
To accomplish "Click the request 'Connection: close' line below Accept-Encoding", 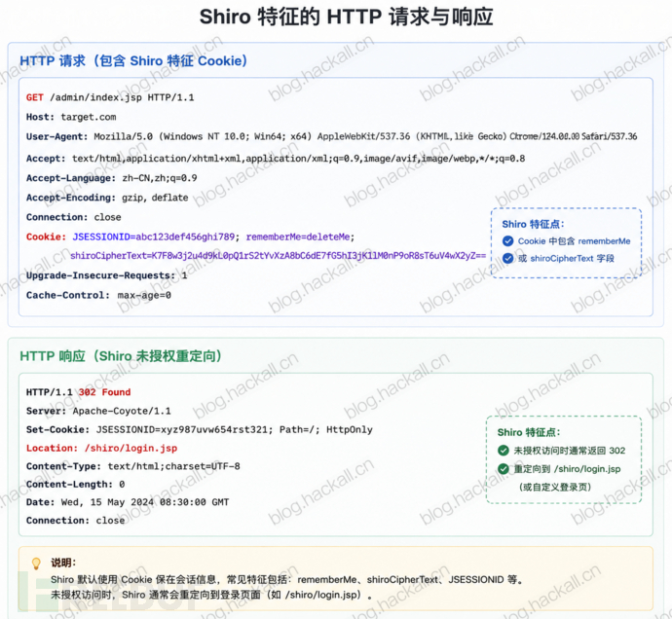I will (x=74, y=217).
